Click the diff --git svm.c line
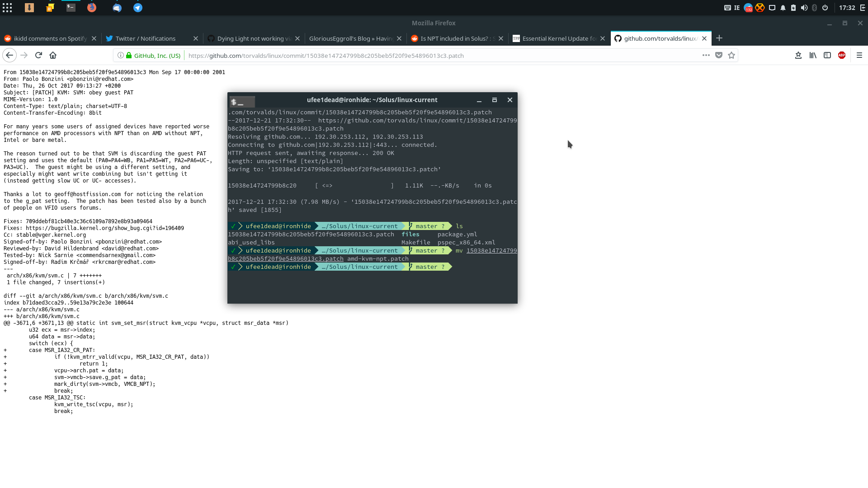868x488 pixels. [86, 296]
